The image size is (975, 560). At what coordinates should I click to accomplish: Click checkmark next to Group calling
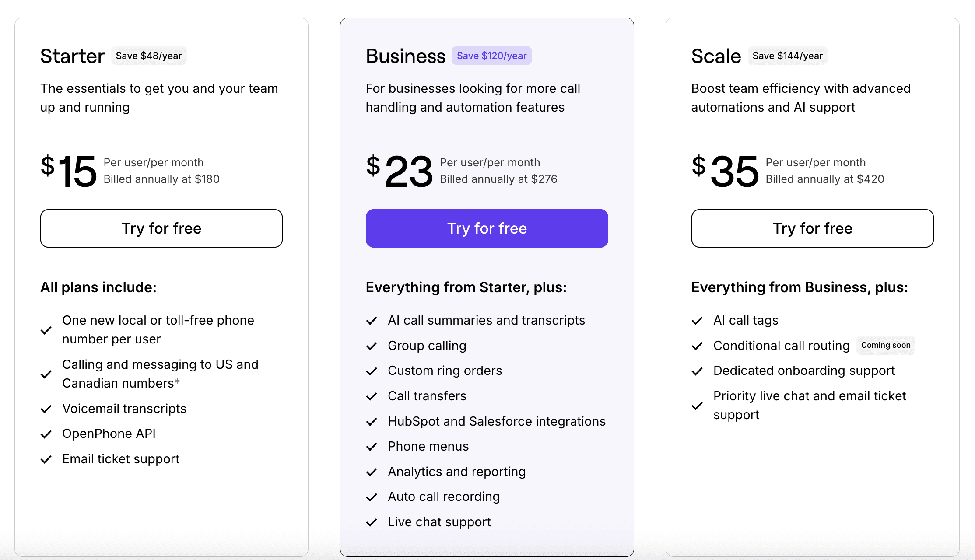click(x=372, y=346)
